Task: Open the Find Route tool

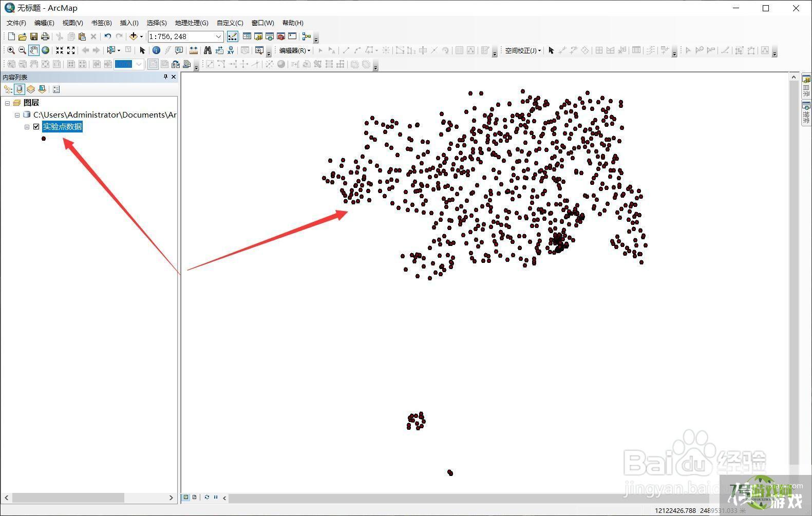Action: tap(219, 50)
